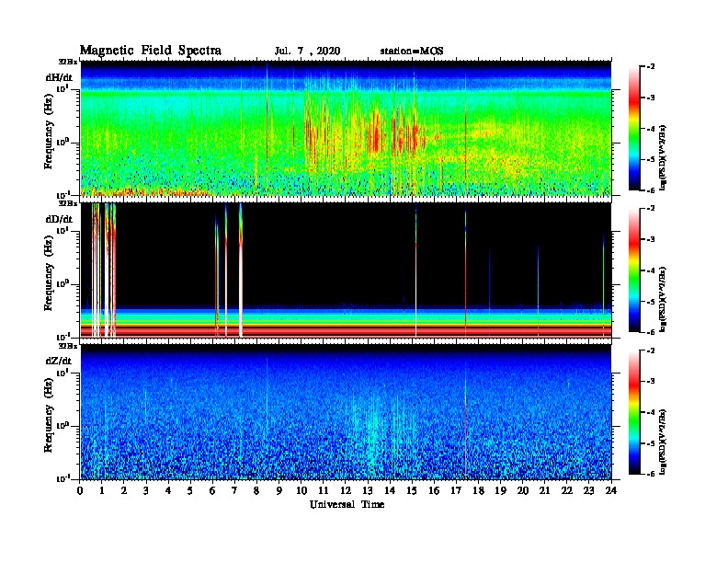Click the "Magnetic Field Spectra" title
Image resolution: width=728 pixels, height=563 pixels.
pos(151,51)
